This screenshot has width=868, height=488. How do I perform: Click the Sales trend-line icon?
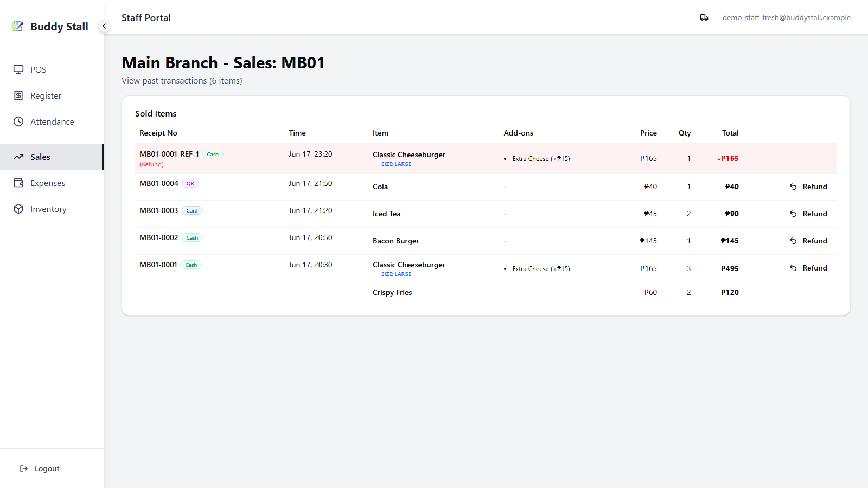18,157
